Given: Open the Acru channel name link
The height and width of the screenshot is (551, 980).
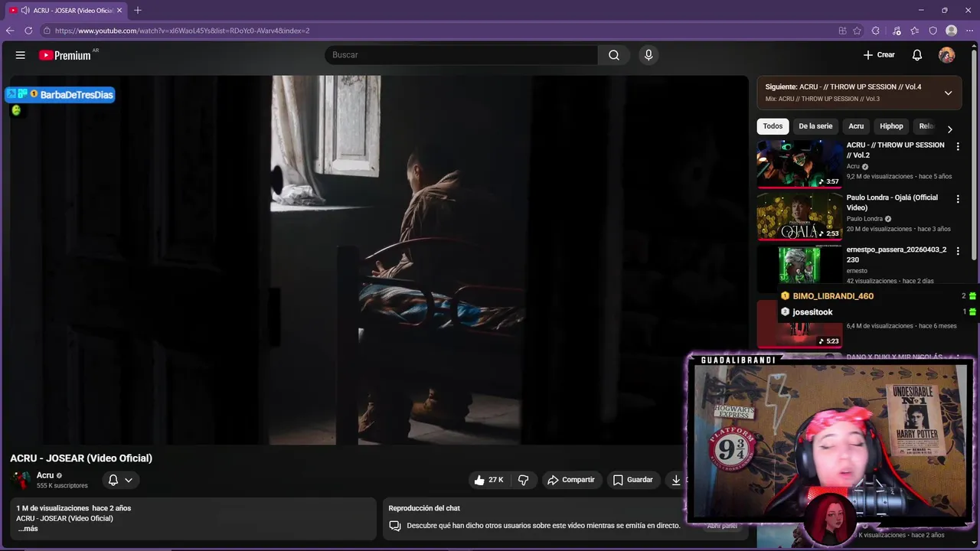Looking at the screenshot, I should (x=45, y=475).
